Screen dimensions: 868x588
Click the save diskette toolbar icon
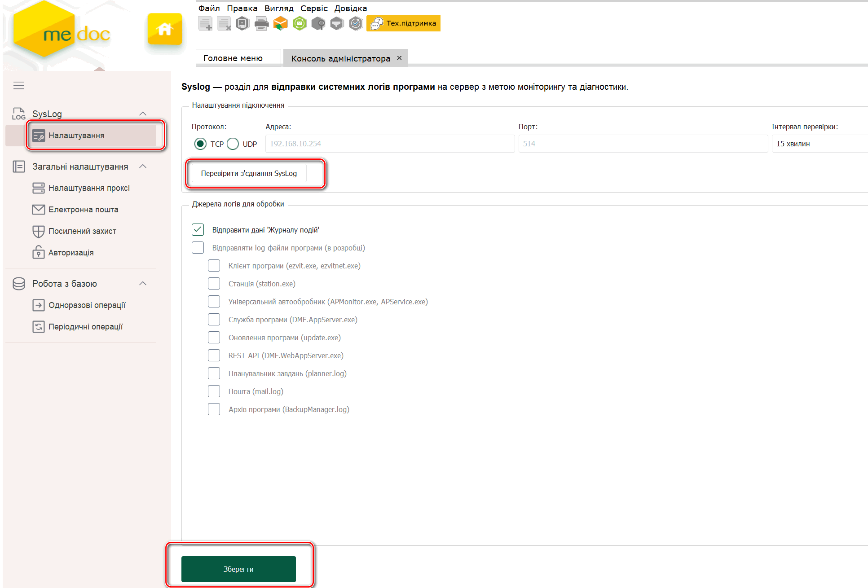point(242,23)
